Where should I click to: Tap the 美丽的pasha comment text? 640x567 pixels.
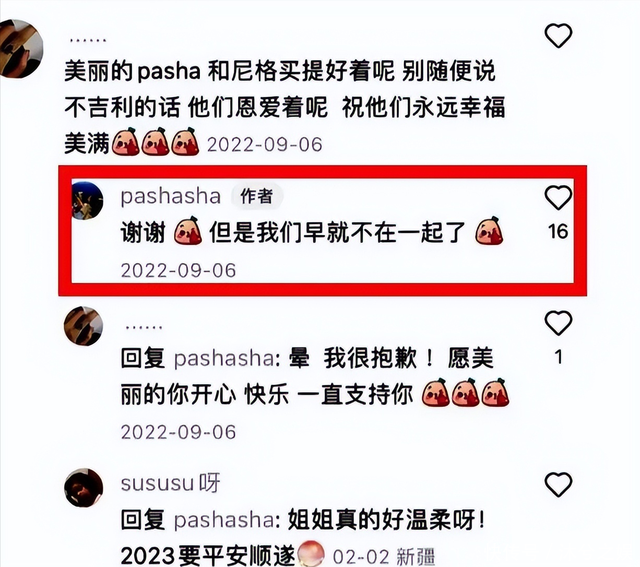tap(284, 108)
